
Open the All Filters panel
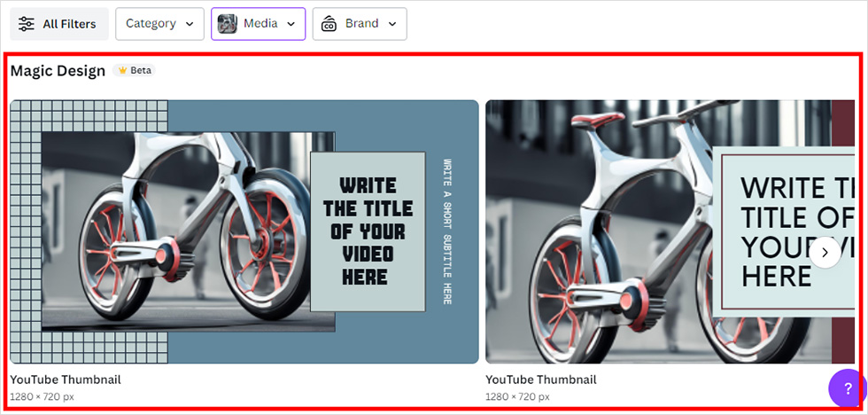click(59, 24)
